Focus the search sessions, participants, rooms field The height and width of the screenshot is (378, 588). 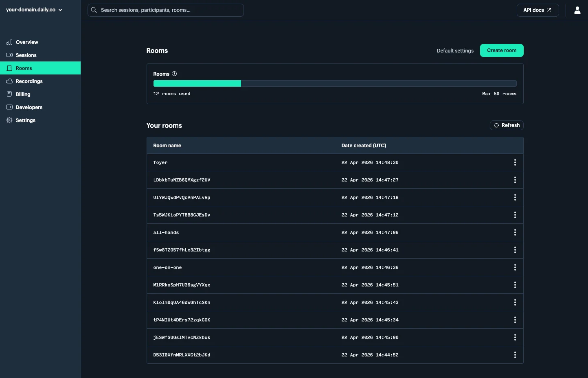tap(166, 10)
